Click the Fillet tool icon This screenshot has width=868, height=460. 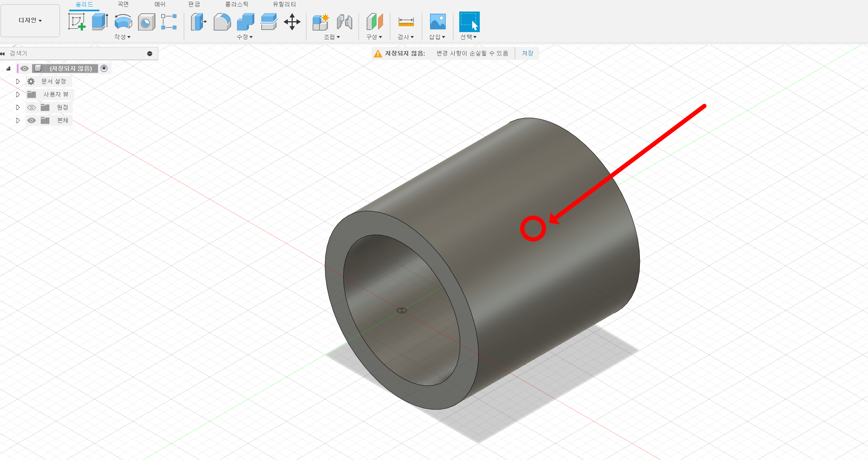coord(222,22)
